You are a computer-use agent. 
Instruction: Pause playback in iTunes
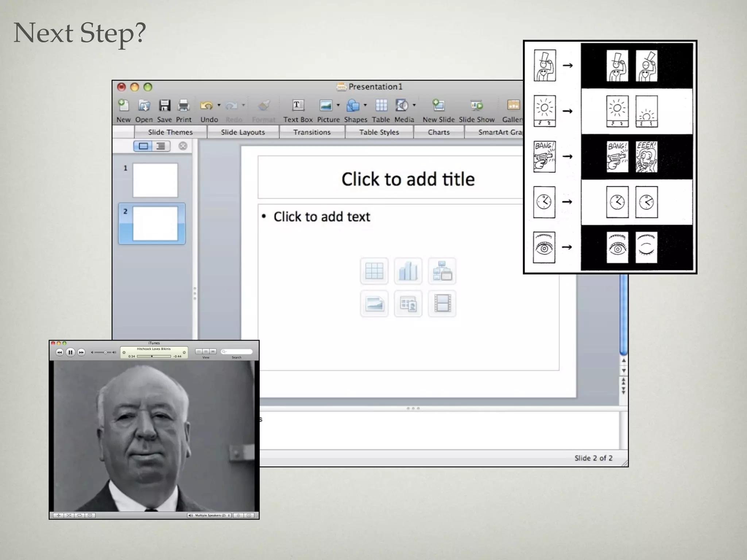click(70, 352)
